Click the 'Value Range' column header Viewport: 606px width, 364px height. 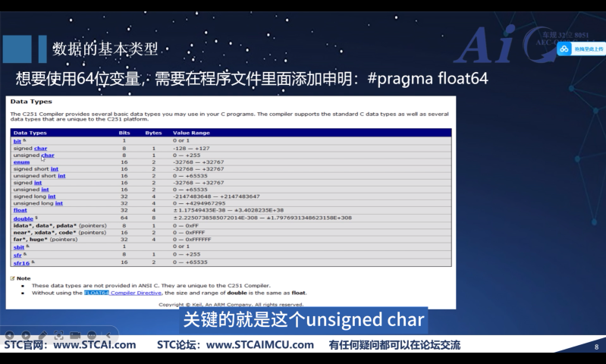[x=191, y=133]
